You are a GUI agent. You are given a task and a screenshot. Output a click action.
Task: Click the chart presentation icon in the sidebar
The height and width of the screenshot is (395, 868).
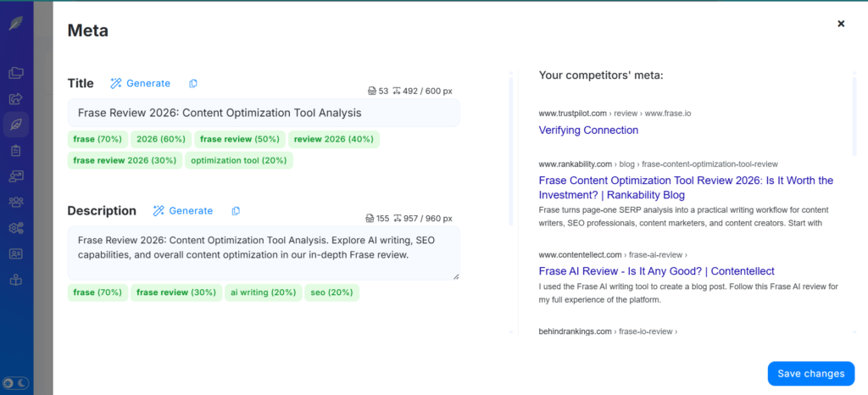pyautogui.click(x=16, y=176)
